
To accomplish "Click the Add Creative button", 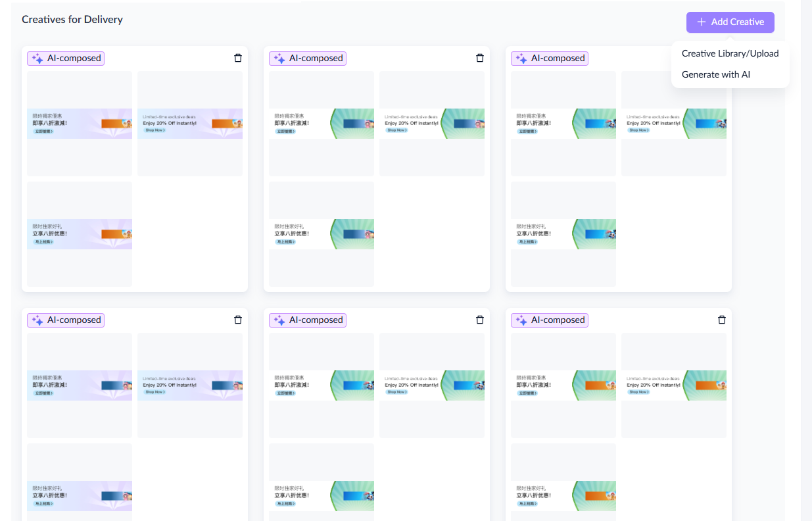I will tap(730, 22).
